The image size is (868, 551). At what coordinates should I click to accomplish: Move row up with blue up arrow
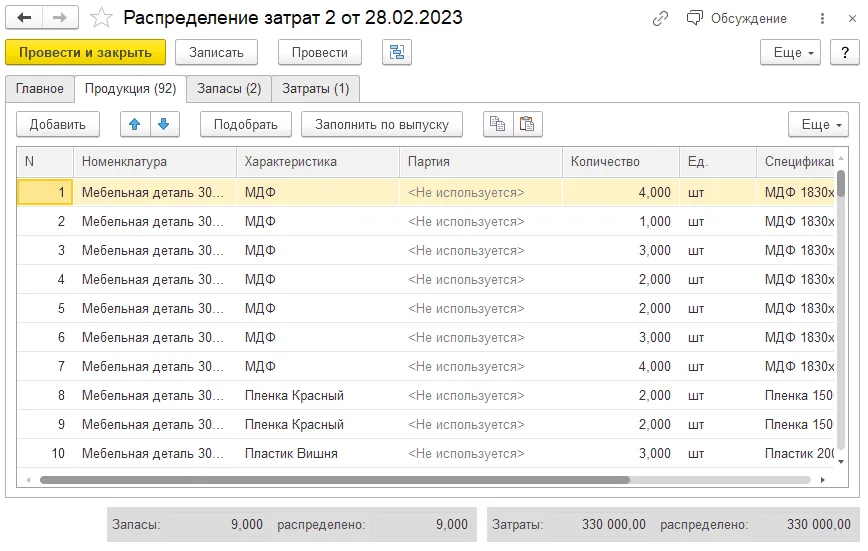(x=135, y=125)
